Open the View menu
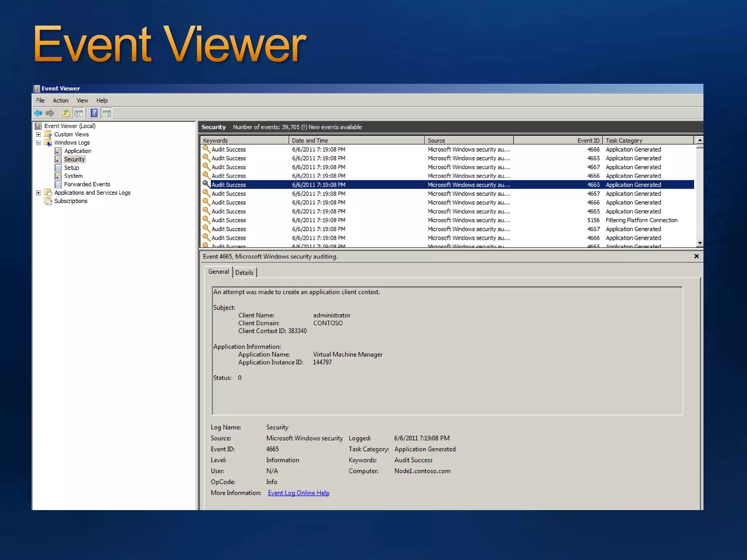Image resolution: width=747 pixels, height=560 pixels. pyautogui.click(x=82, y=101)
